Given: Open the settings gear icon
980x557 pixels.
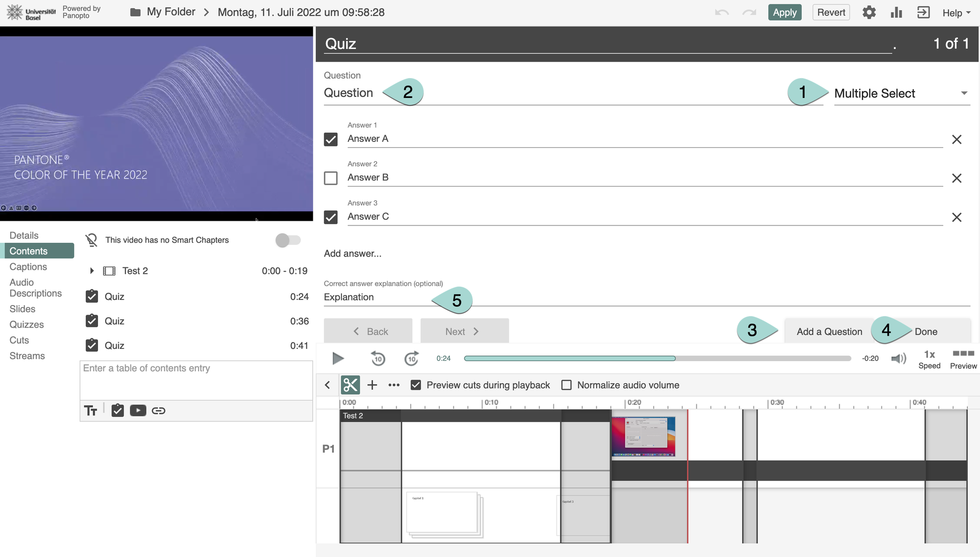Looking at the screenshot, I should coord(869,12).
